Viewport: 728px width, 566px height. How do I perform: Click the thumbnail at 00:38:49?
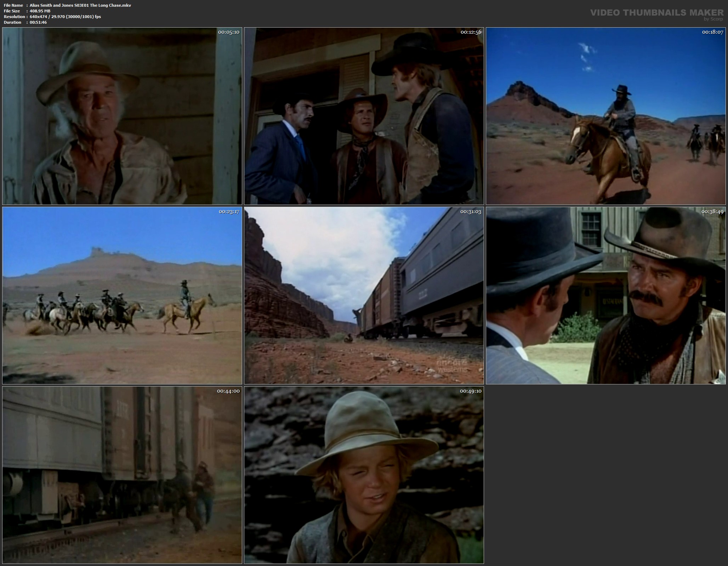605,296
